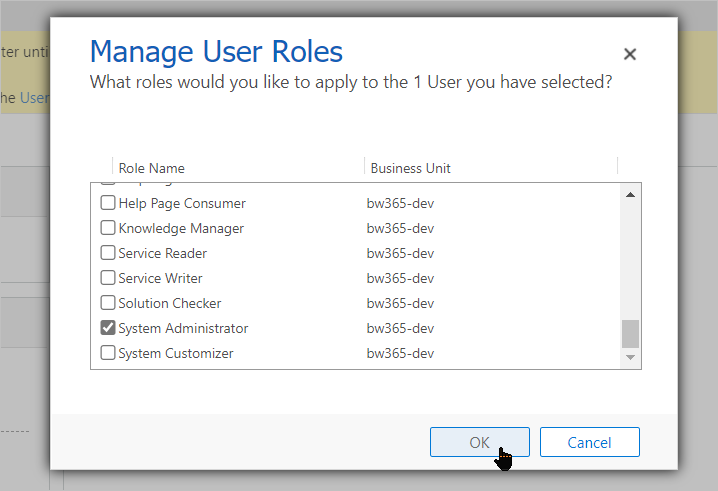Enable the System Customizer checkbox

point(108,353)
